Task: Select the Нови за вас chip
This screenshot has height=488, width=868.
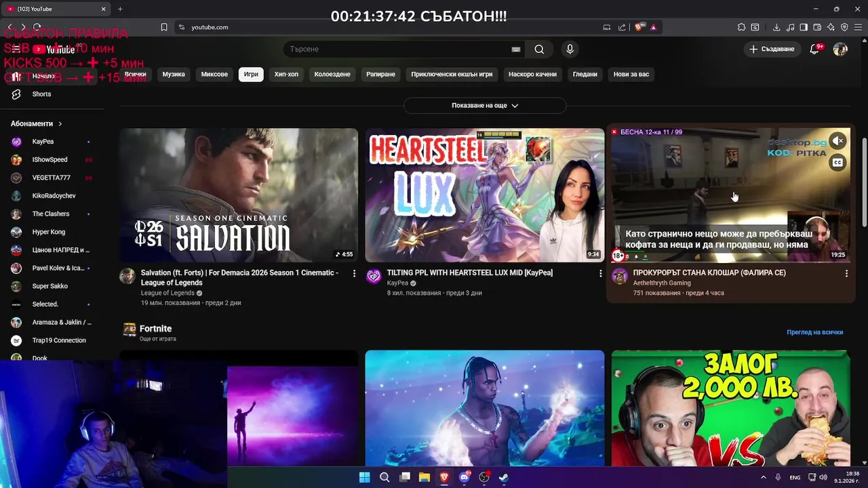Action: 631,75
